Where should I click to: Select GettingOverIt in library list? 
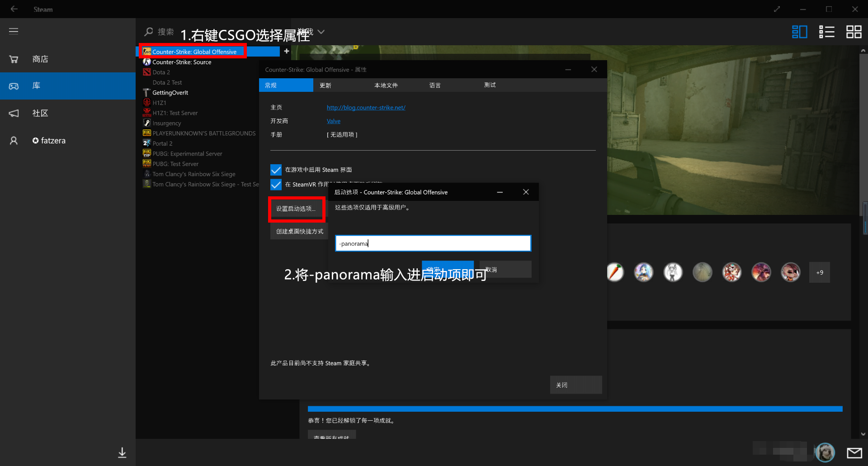[170, 93]
